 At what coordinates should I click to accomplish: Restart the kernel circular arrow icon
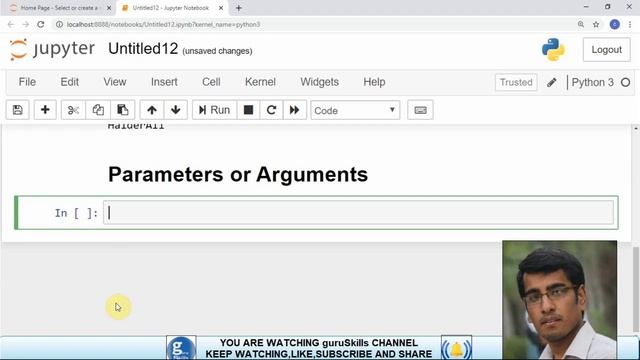pyautogui.click(x=271, y=110)
